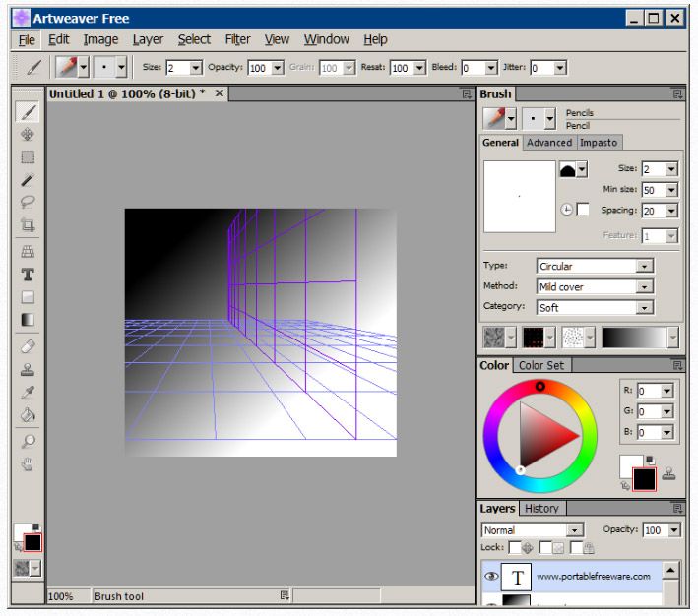Click the black foreground color swatch in Color panel

644,479
